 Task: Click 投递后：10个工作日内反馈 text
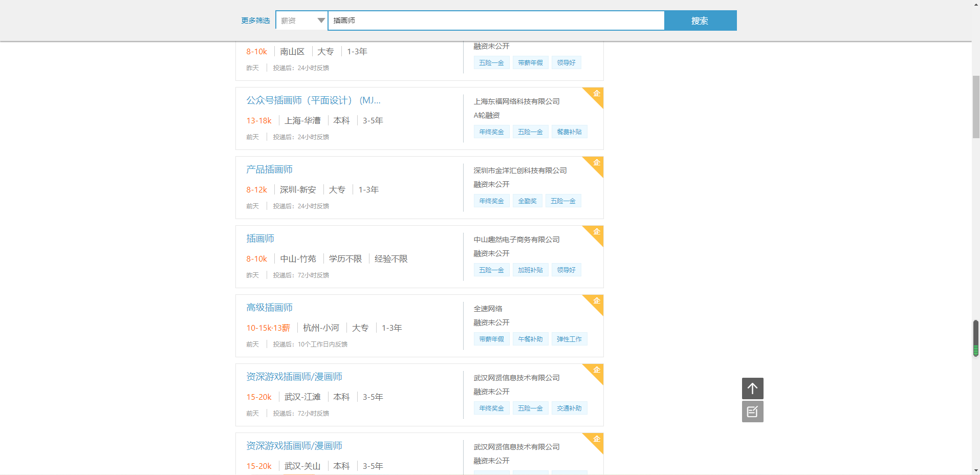[310, 344]
